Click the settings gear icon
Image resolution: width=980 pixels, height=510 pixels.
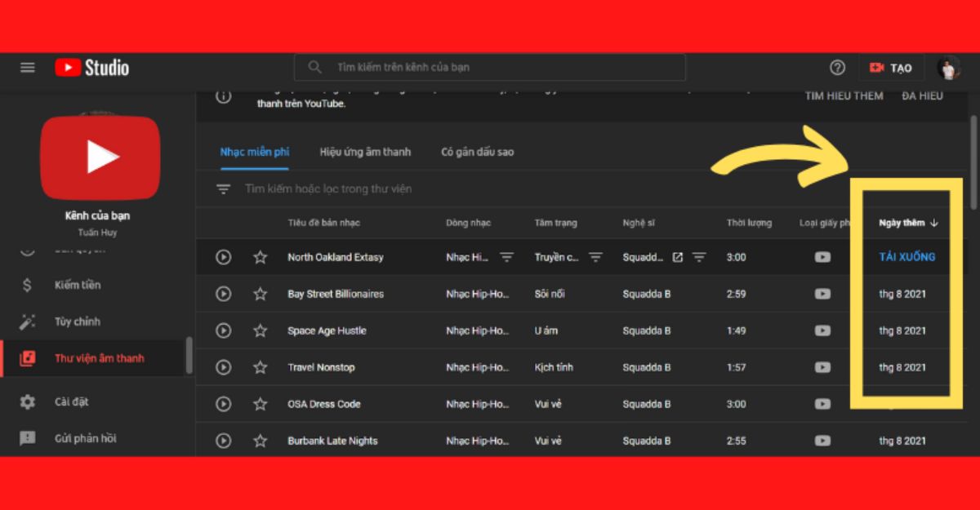pos(27,401)
